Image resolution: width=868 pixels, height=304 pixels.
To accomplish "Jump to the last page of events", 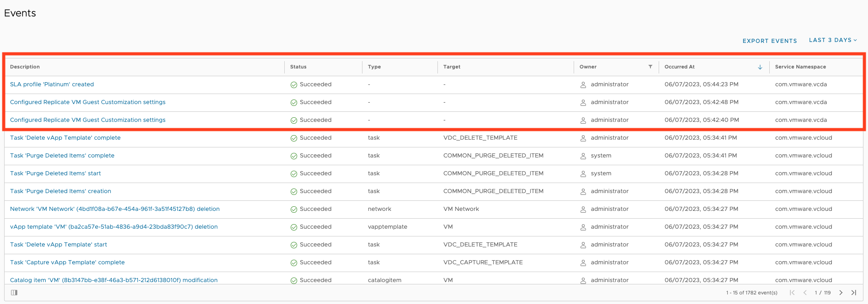I will point(853,293).
